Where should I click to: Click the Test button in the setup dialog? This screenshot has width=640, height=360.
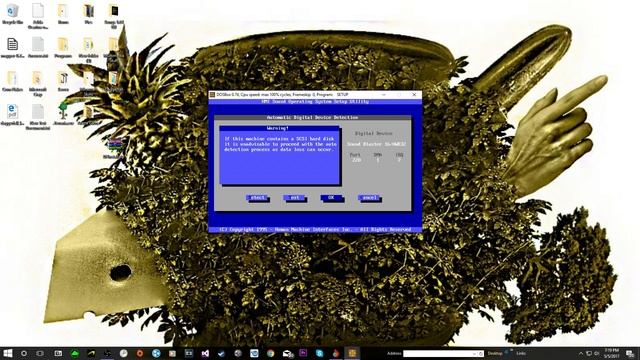[x=294, y=198]
